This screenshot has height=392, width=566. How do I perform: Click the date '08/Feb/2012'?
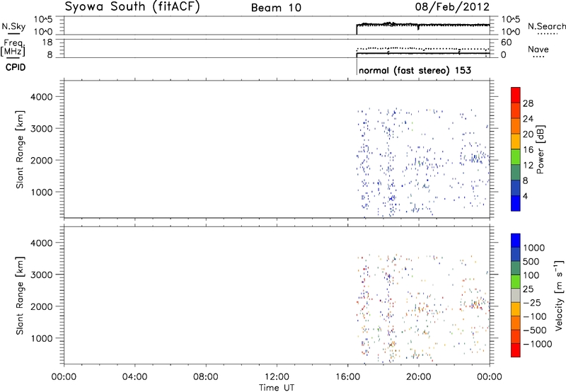click(452, 7)
